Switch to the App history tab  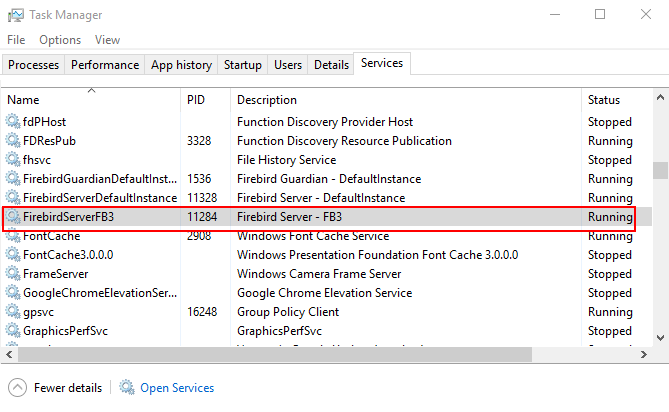(181, 65)
